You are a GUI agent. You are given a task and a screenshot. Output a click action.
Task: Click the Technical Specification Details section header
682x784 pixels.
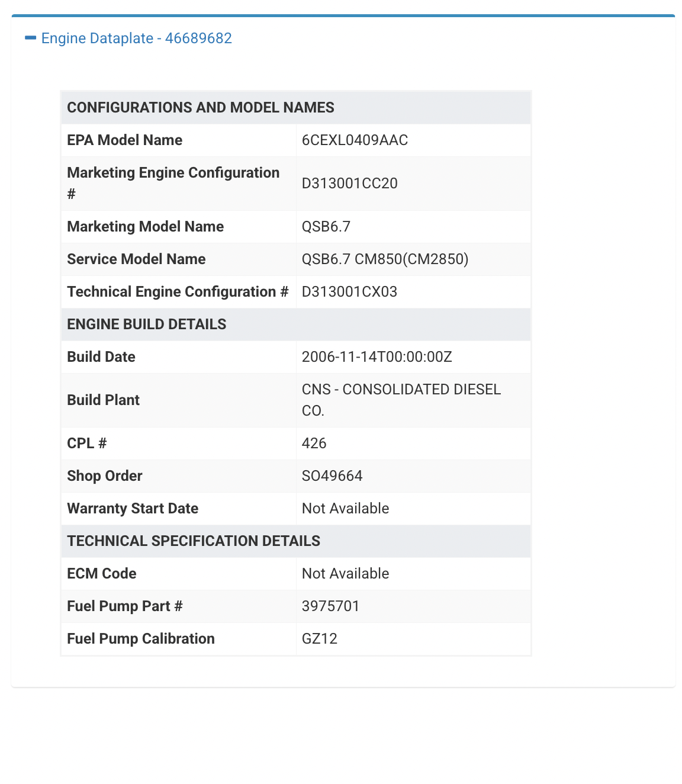click(194, 541)
